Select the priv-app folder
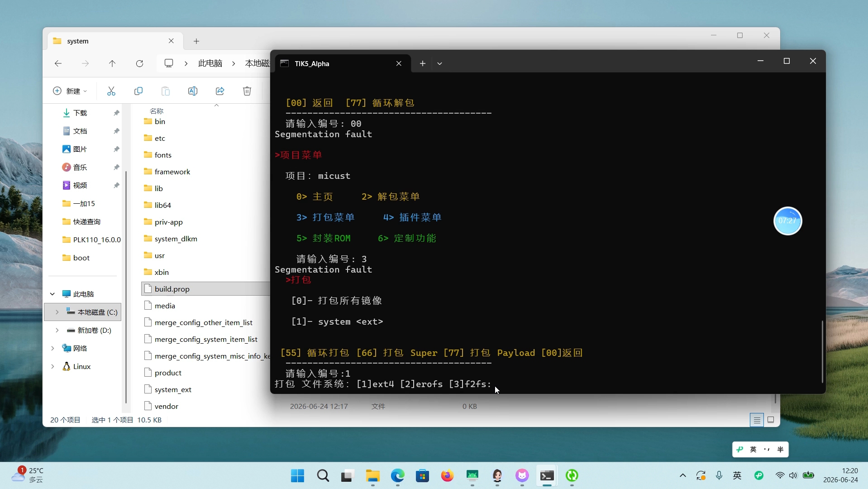868x489 pixels. [x=168, y=222]
